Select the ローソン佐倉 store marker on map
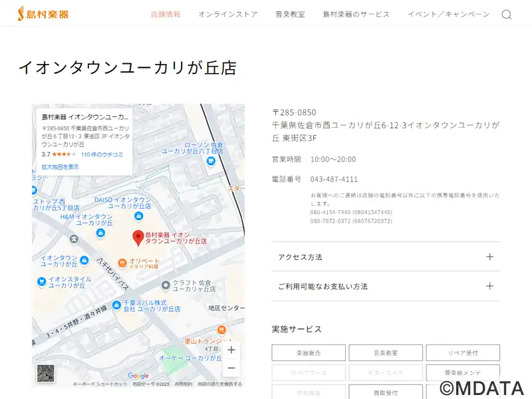 pyautogui.click(x=211, y=161)
